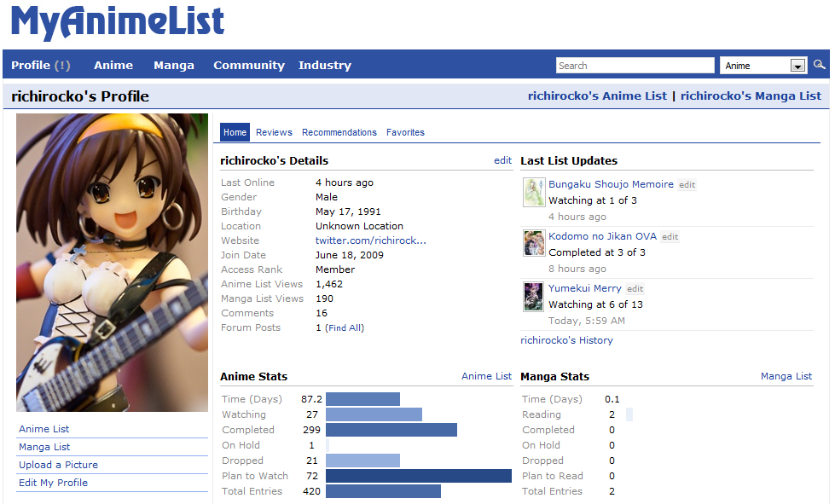
Task: Click the join date June 18, 2009
Action: point(350,255)
